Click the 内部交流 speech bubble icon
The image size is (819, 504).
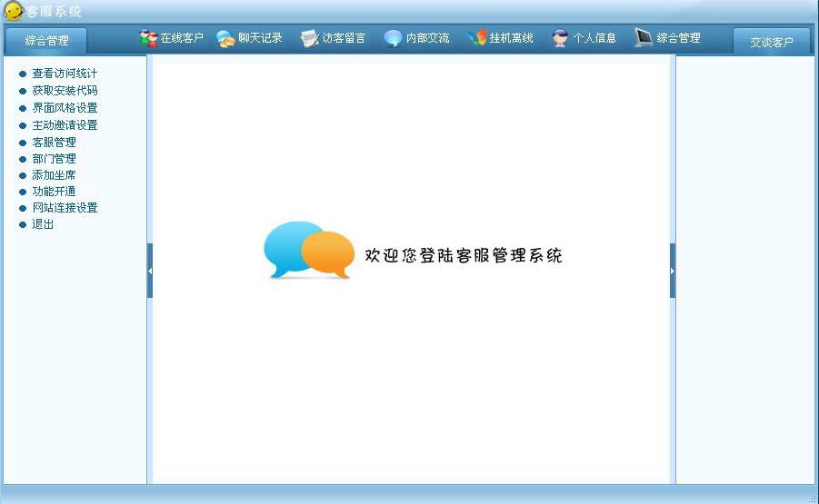coord(393,38)
